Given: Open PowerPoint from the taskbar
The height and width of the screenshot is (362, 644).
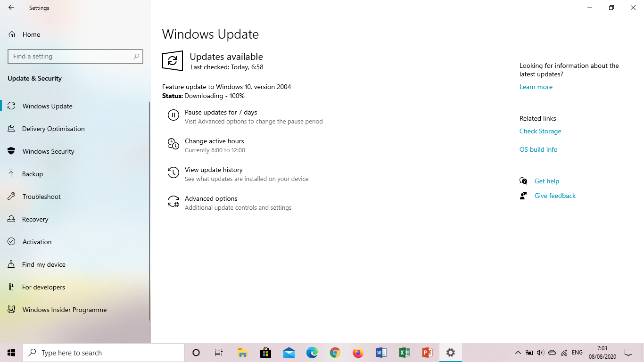Looking at the screenshot, I should 428,353.
